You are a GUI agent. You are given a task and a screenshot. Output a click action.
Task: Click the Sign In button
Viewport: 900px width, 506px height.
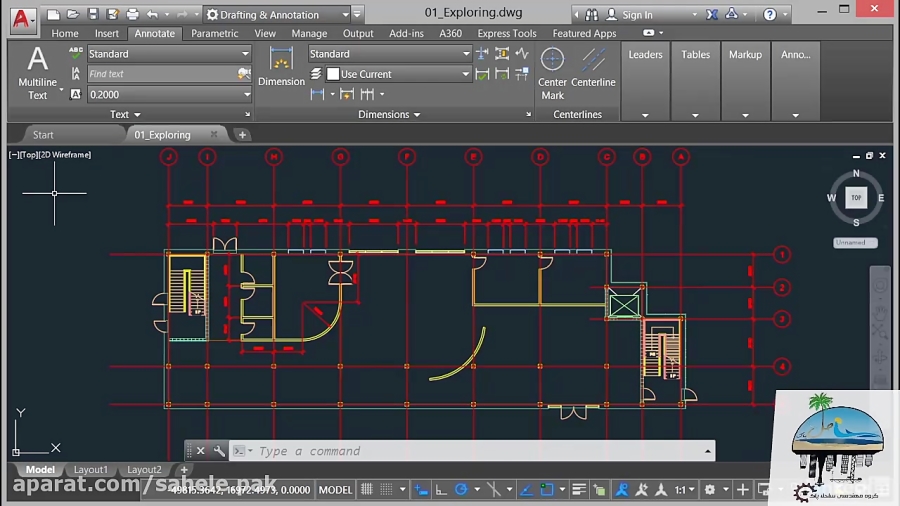point(637,15)
